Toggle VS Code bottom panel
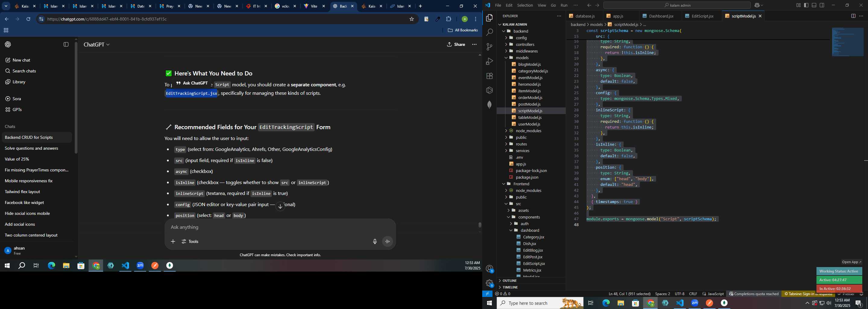 click(814, 5)
